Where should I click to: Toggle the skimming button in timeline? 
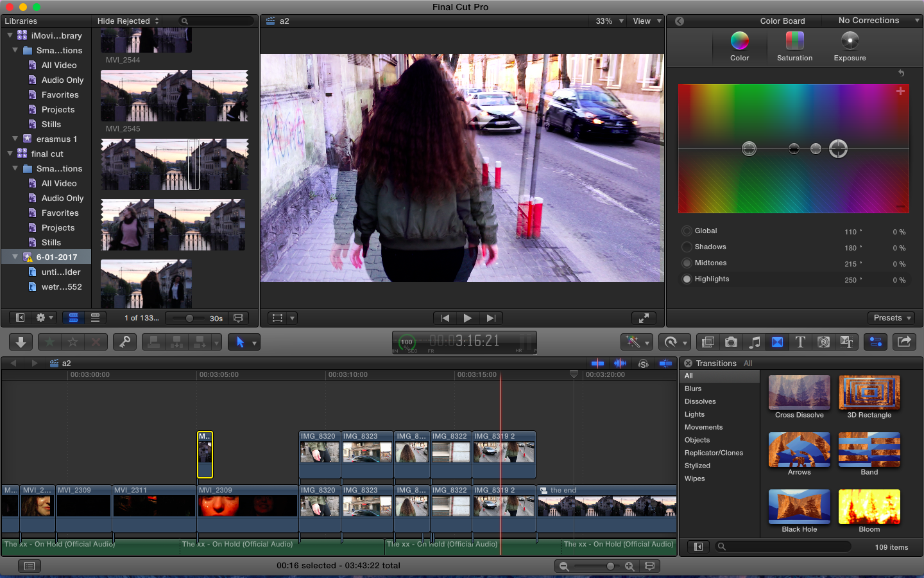pyautogui.click(x=597, y=363)
